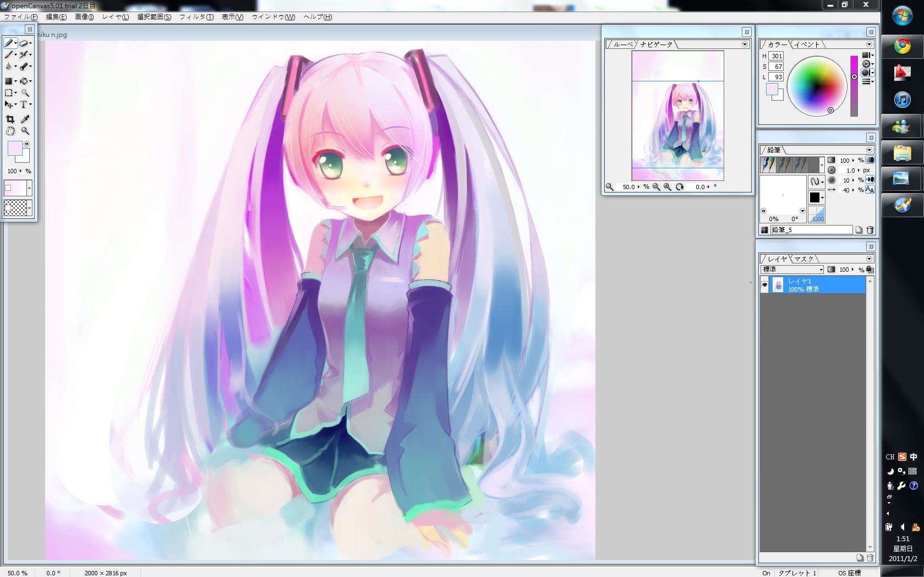Swap foreground and background colors
The image size is (924, 577).
(x=26, y=144)
